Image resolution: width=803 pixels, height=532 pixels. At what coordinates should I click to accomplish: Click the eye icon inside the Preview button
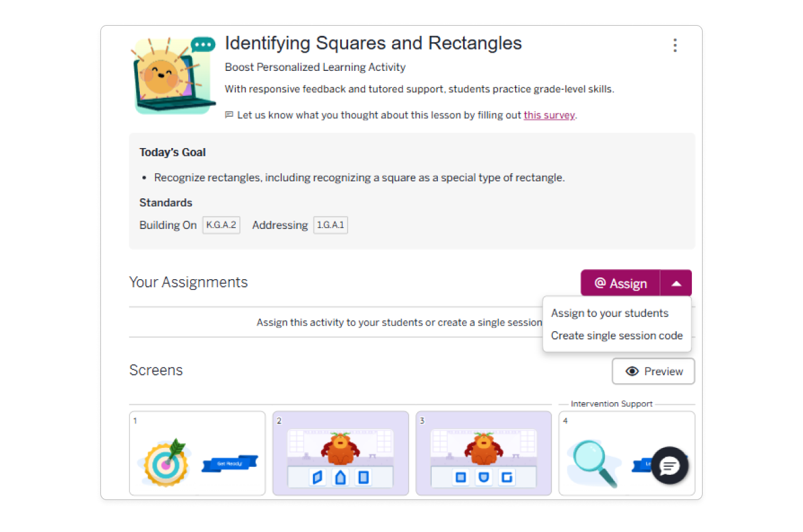point(634,371)
